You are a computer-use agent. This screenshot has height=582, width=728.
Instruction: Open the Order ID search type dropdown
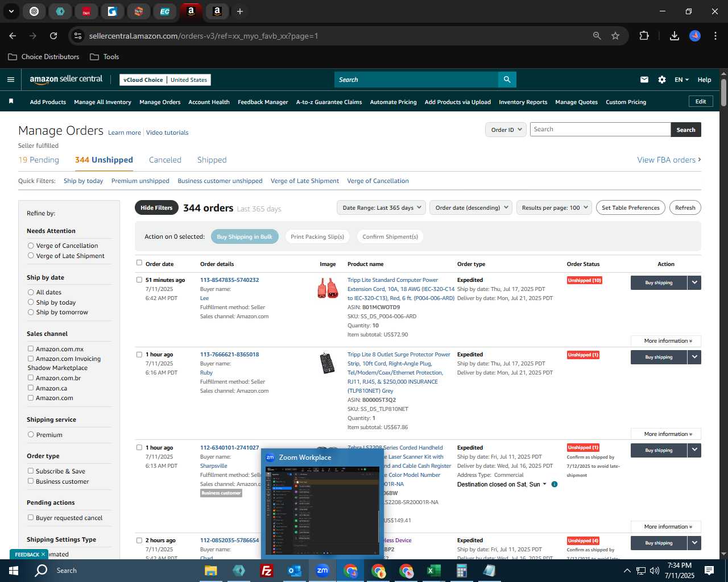[x=505, y=130]
